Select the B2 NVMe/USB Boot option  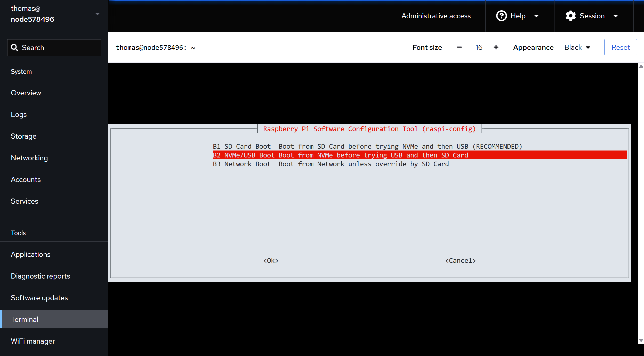tap(341, 155)
